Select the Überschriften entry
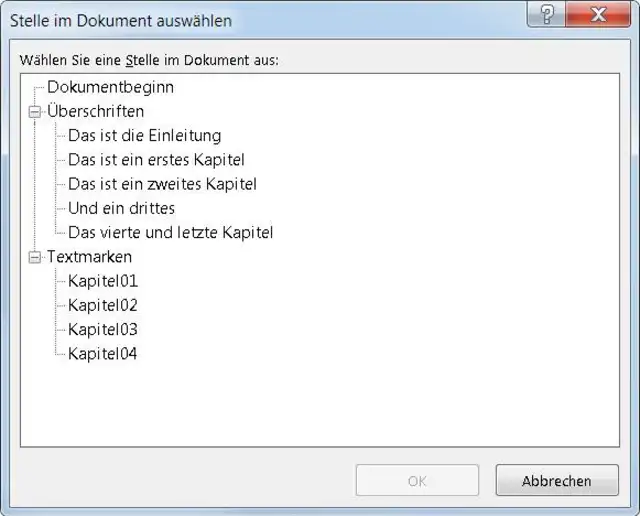Image resolution: width=640 pixels, height=516 pixels. pyautogui.click(x=95, y=111)
